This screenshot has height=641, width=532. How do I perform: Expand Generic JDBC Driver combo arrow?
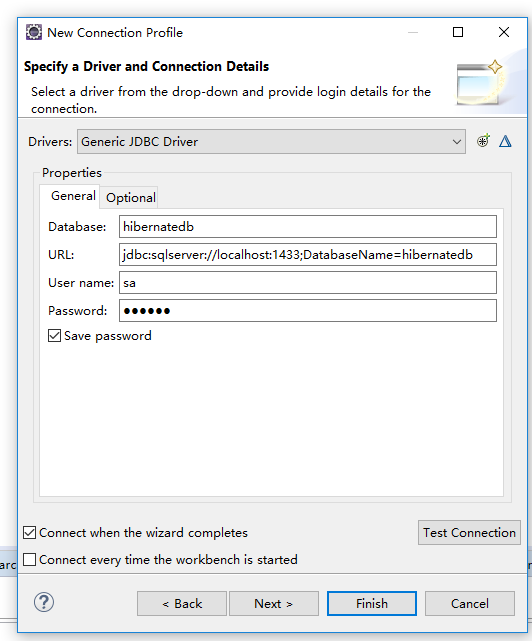[456, 142]
